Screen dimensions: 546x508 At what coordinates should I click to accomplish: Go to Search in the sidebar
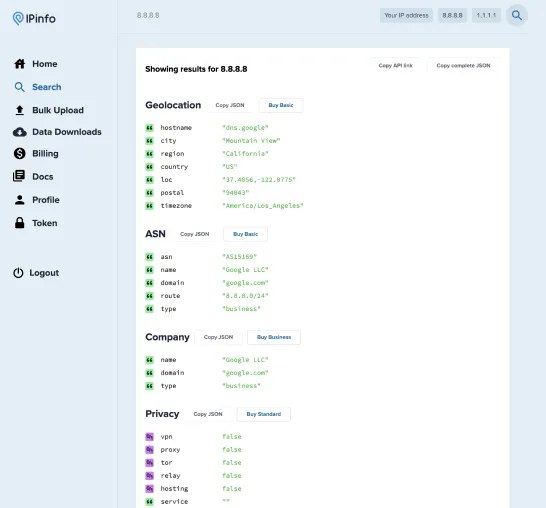click(38, 87)
